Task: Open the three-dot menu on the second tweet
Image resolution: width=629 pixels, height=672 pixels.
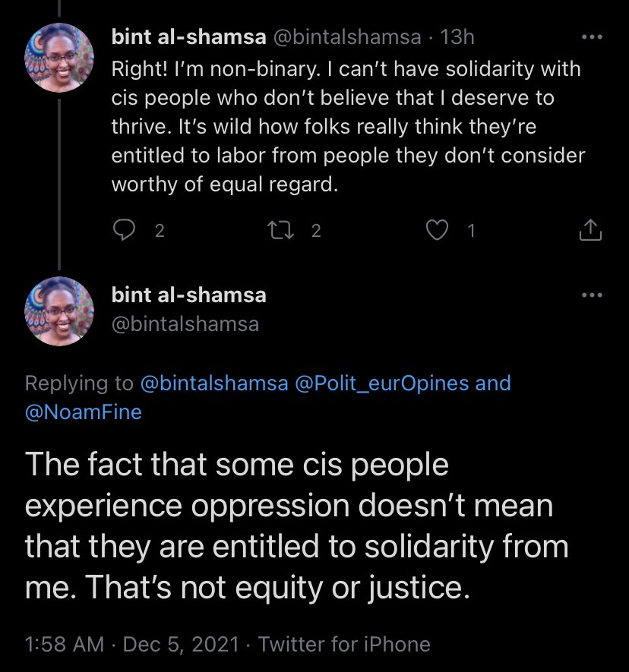Action: coord(591,295)
